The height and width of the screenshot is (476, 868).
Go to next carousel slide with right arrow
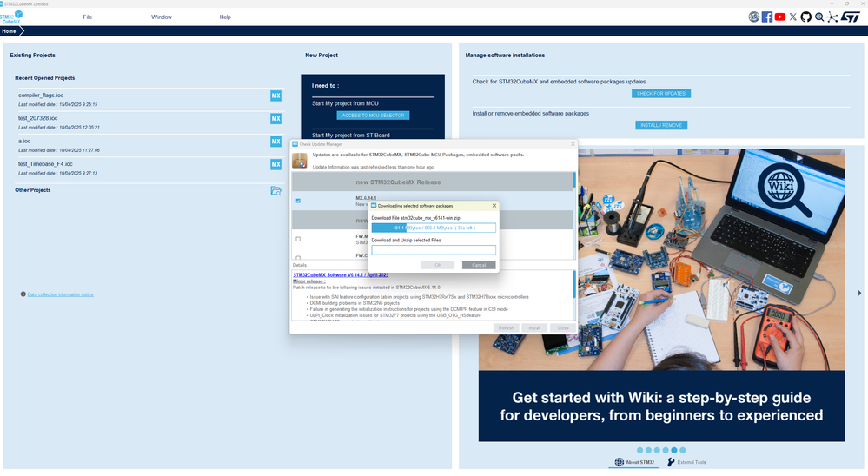pyautogui.click(x=859, y=294)
